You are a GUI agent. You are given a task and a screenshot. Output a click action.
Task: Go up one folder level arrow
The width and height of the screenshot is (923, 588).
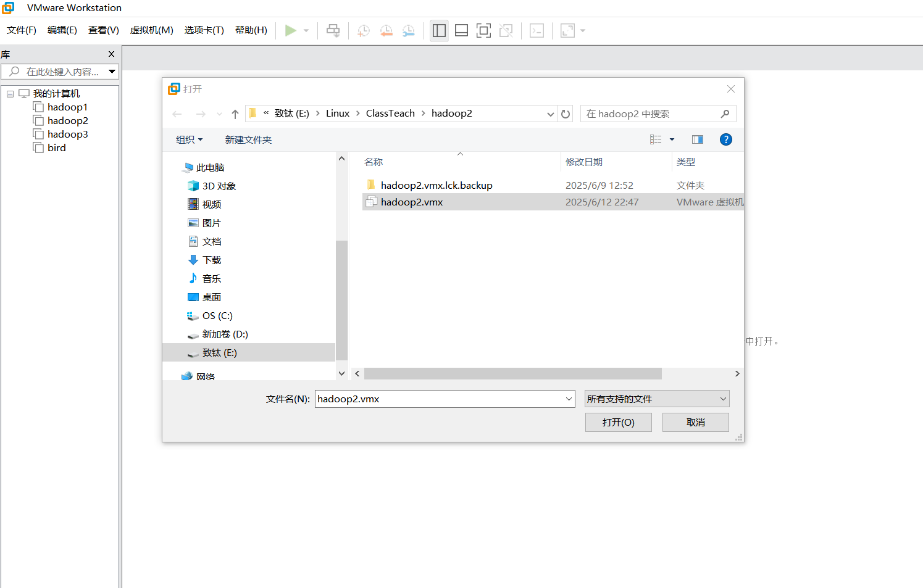[235, 114]
